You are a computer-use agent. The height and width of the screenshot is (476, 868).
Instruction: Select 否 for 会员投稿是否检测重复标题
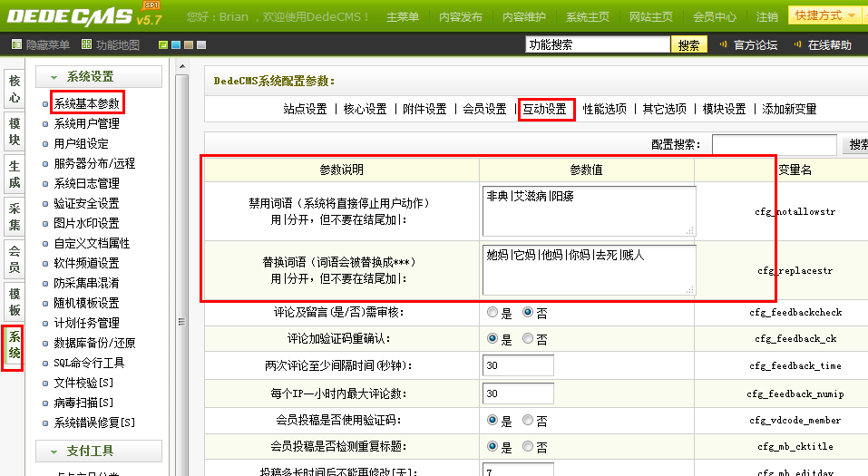528,446
